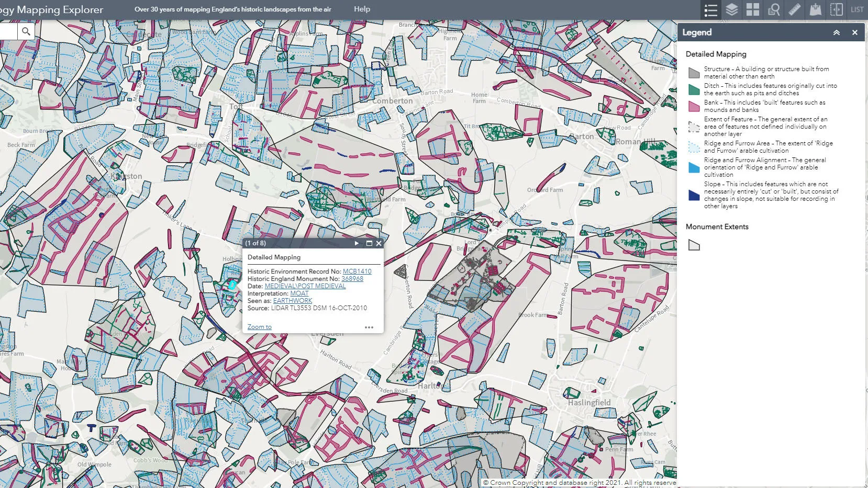Screen dimensions: 868x488
Task: Open record link MCB1410
Action: click(357, 271)
